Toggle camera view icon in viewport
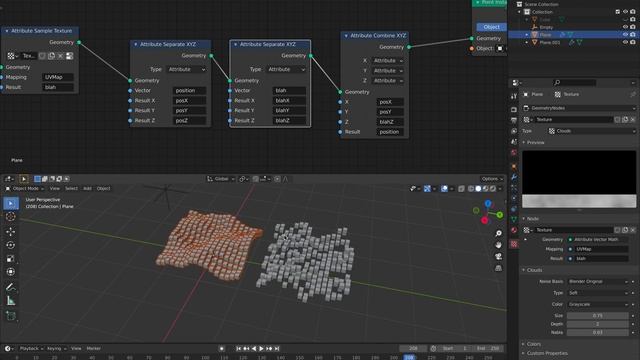The width and height of the screenshot is (640, 360). click(x=498, y=256)
